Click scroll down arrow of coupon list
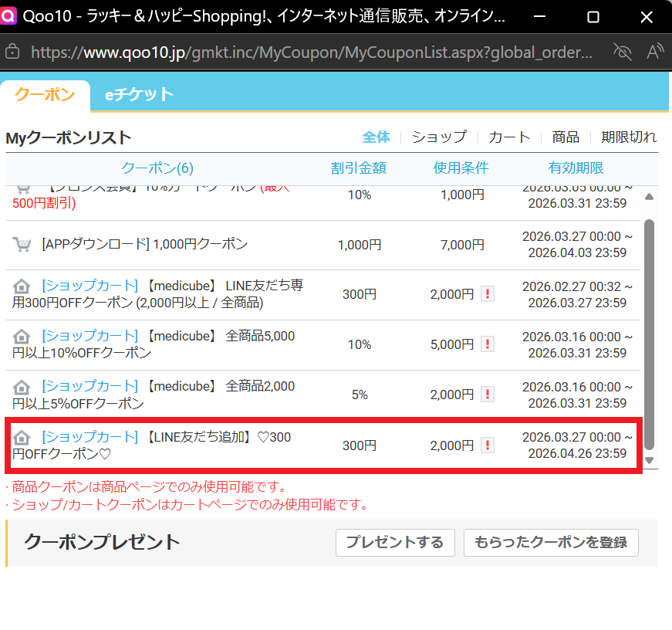672x630 pixels. point(649,460)
